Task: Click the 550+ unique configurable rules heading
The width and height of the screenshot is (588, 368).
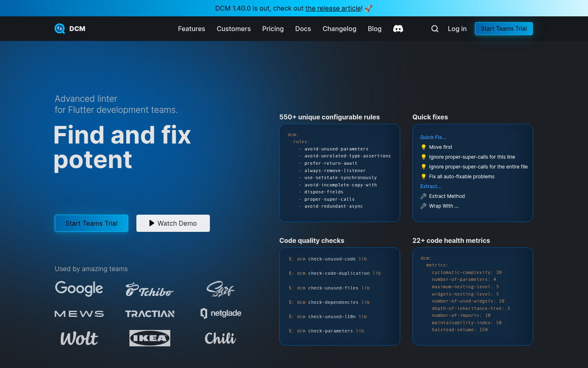Action: coord(330,117)
